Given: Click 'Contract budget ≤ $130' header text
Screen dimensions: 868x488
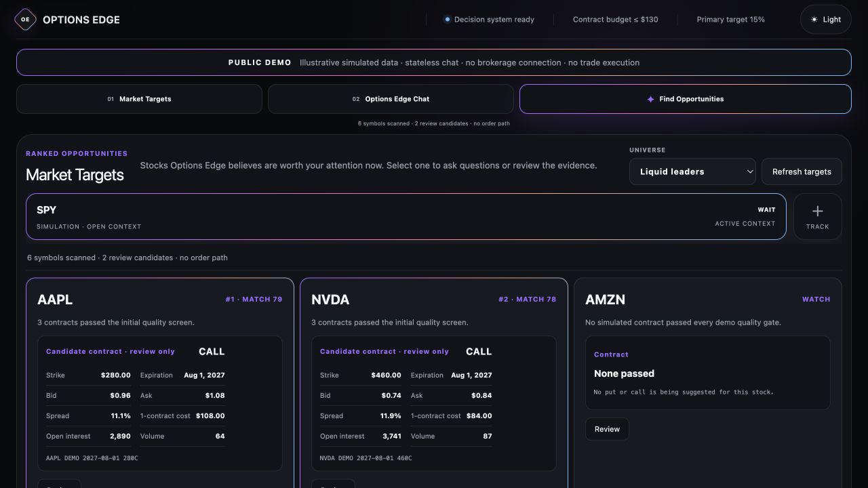Looking at the screenshot, I should point(615,20).
